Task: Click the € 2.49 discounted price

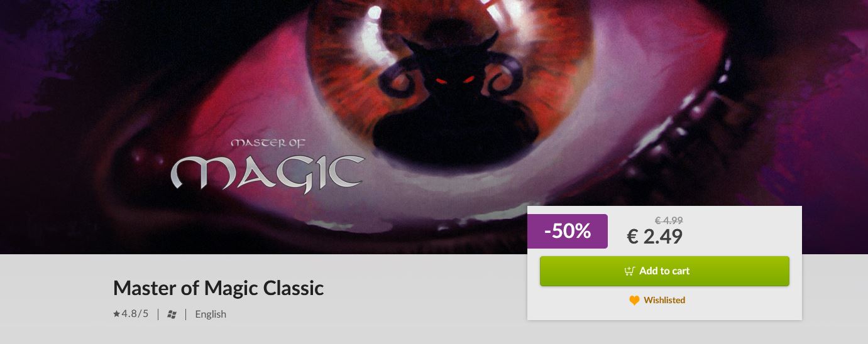Action: pos(655,236)
